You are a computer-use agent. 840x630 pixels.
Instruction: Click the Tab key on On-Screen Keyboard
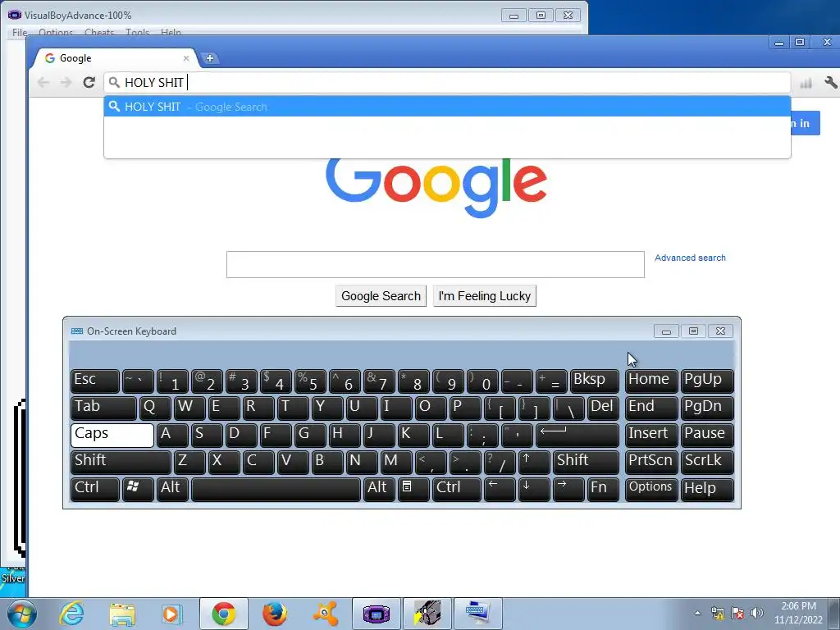pos(103,408)
